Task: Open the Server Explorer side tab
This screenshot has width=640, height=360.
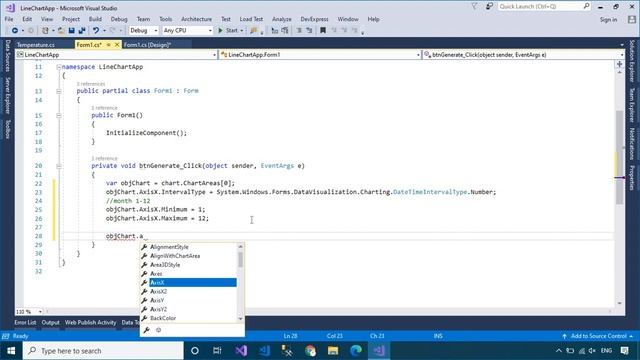Action: click(7, 96)
